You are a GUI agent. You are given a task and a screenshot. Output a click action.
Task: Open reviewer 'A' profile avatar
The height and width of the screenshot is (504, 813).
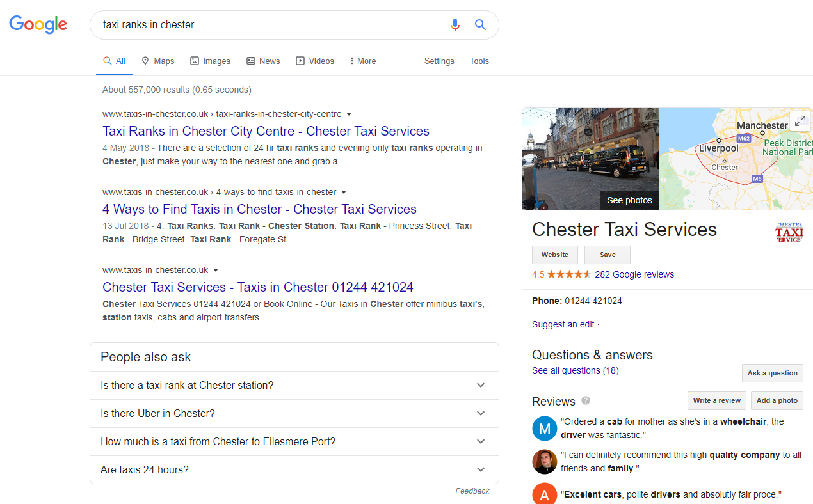tap(545, 495)
